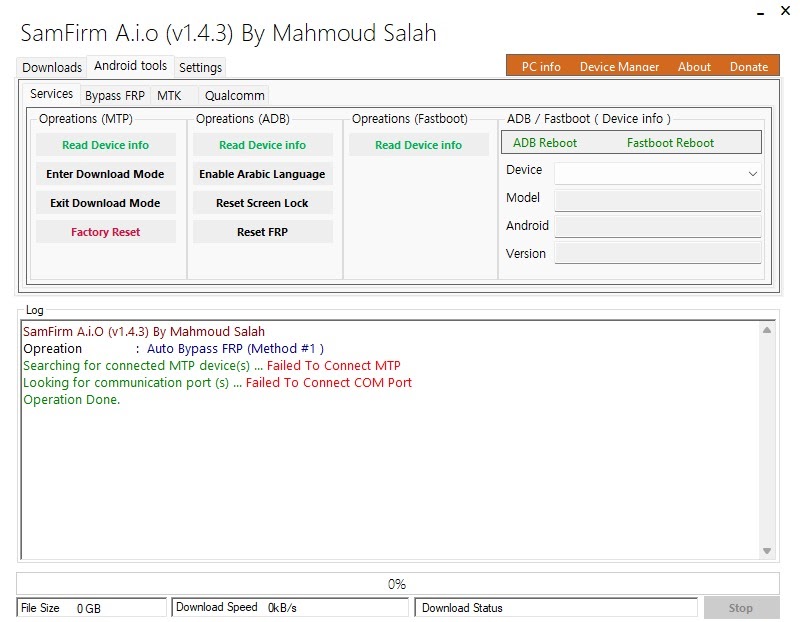The height and width of the screenshot is (622, 800).
Task: Reset the device Screen Lock
Action: (x=262, y=202)
